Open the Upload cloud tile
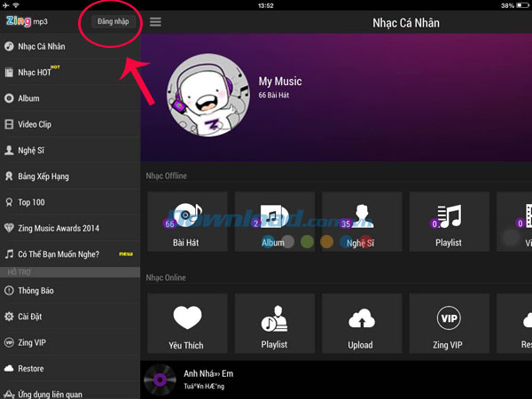This screenshot has height=399, width=532. point(362,324)
